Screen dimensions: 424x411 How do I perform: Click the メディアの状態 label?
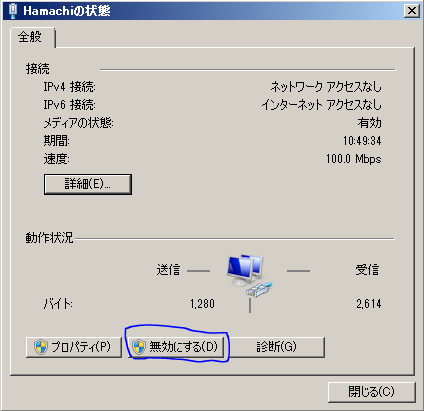[79, 123]
